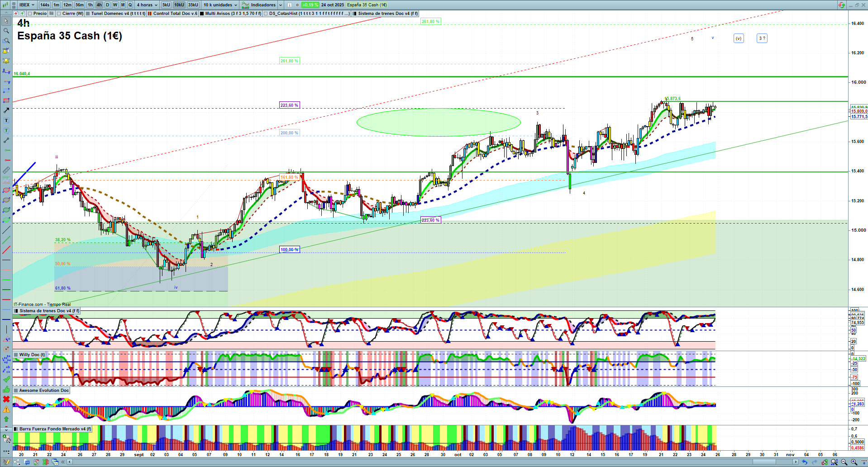Expand the Indicadores dropdown arrow
868x467 pixels.
tap(281, 5)
